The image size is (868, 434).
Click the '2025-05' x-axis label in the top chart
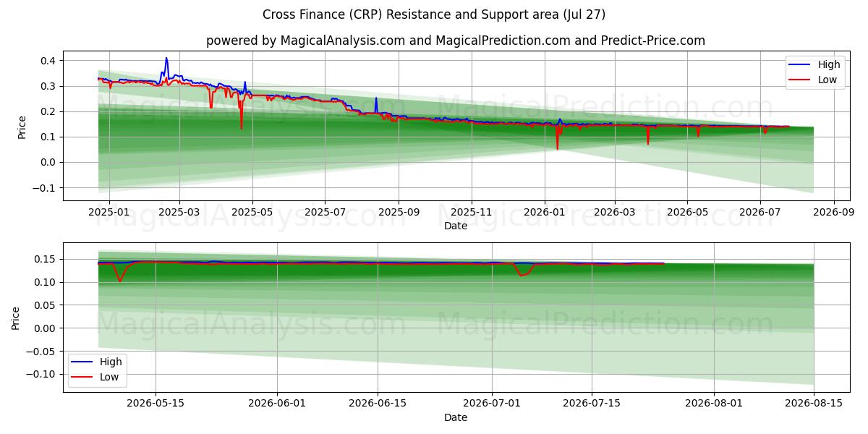(x=252, y=213)
